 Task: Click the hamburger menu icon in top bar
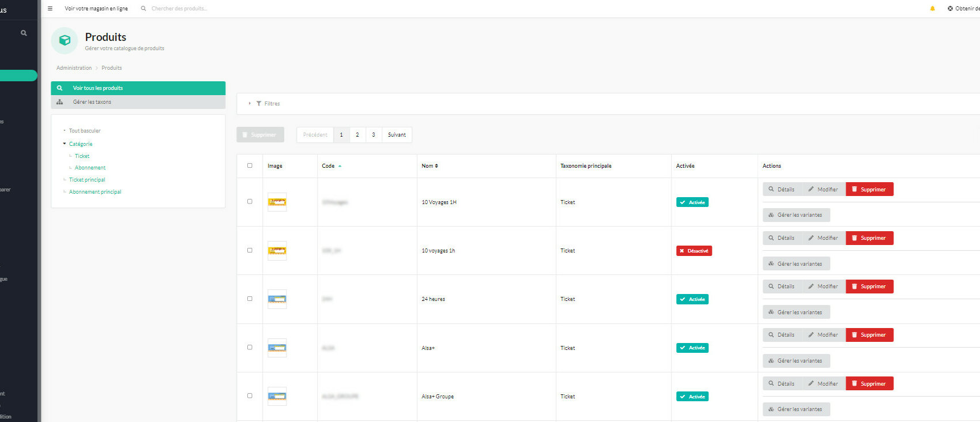50,9
